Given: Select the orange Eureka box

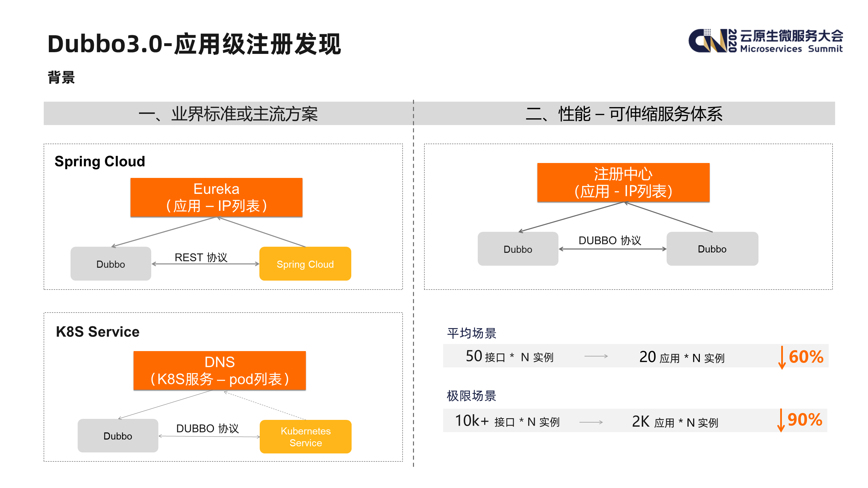Looking at the screenshot, I should click(216, 197).
